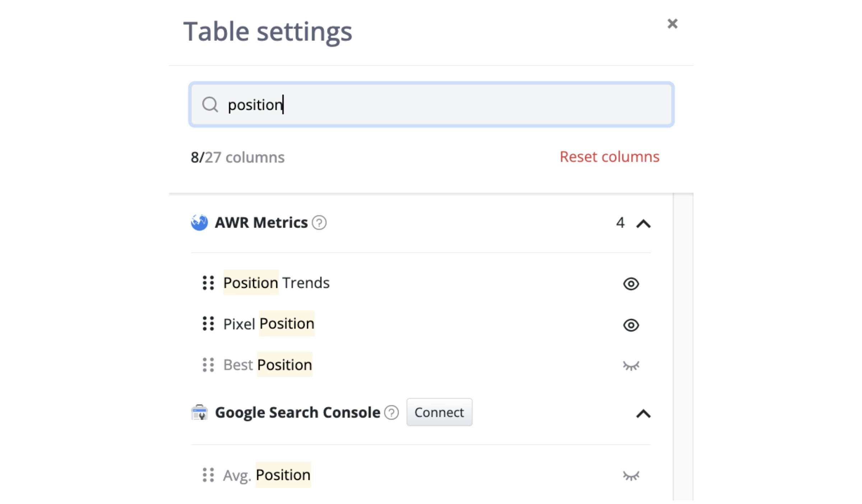Grab the Avg. Position drag handle
Viewport: 862px width, 504px height.
point(208,475)
